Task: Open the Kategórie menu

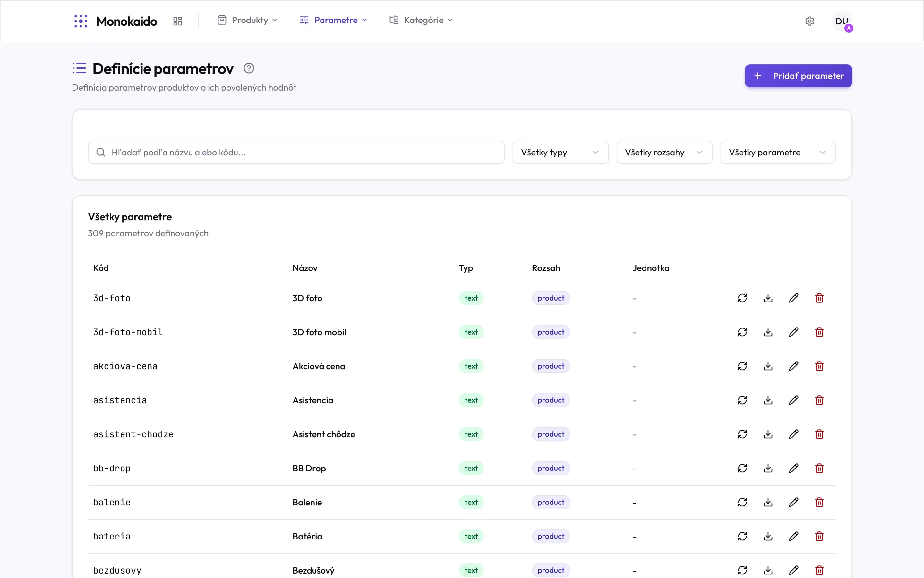Action: click(x=421, y=20)
